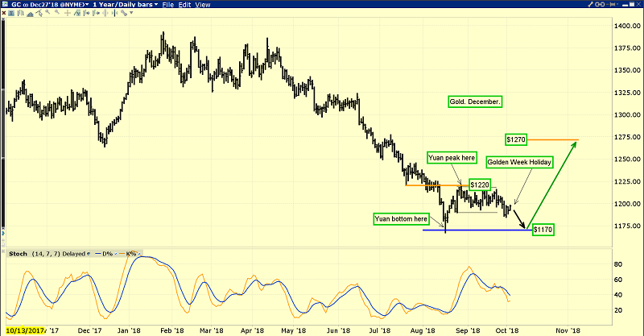Click the text annotation tool icon
644x336 pixels.
[11, 13]
